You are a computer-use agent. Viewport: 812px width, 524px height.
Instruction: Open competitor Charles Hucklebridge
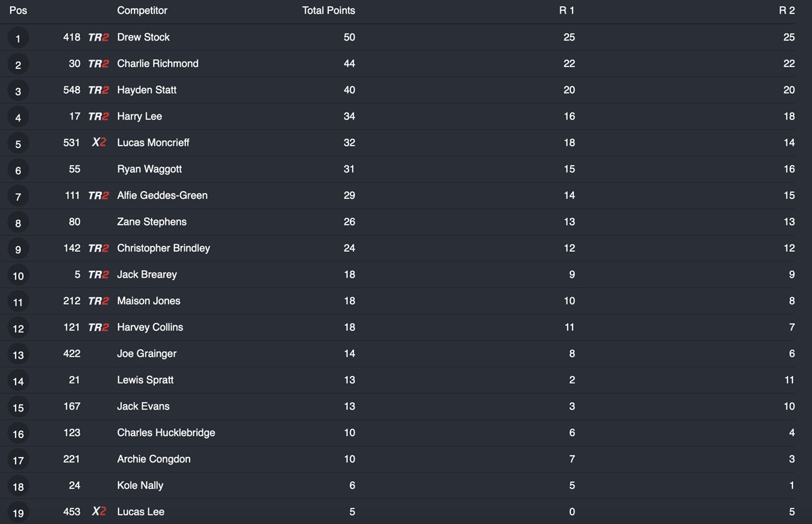click(x=166, y=433)
